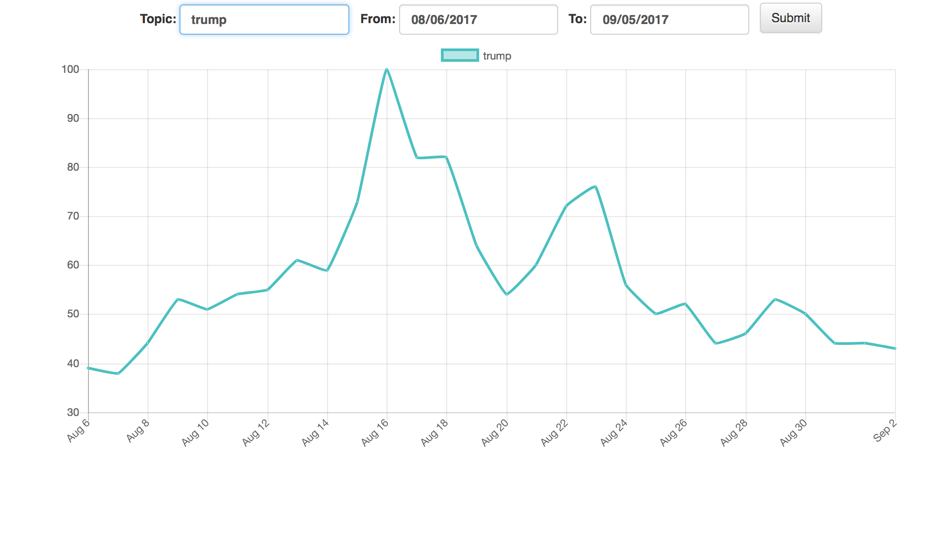935x560 pixels.
Task: Click the data point at Aug 26
Action: [686, 304]
